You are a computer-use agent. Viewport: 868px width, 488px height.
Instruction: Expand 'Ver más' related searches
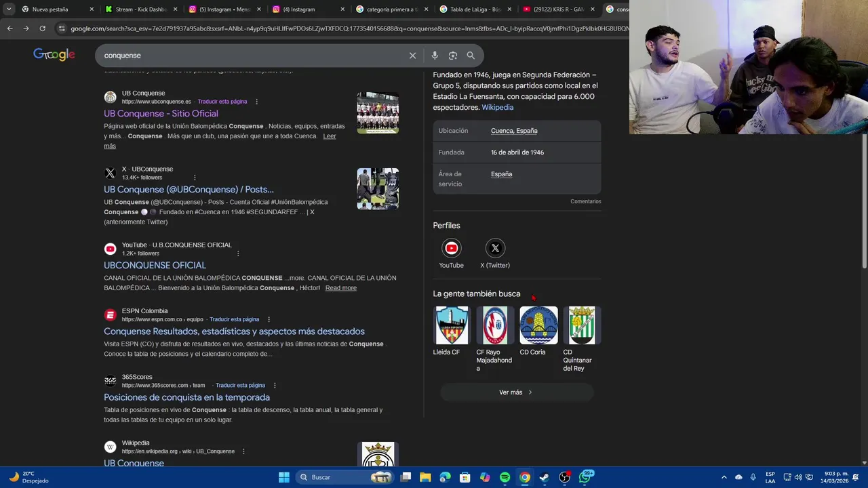click(517, 392)
